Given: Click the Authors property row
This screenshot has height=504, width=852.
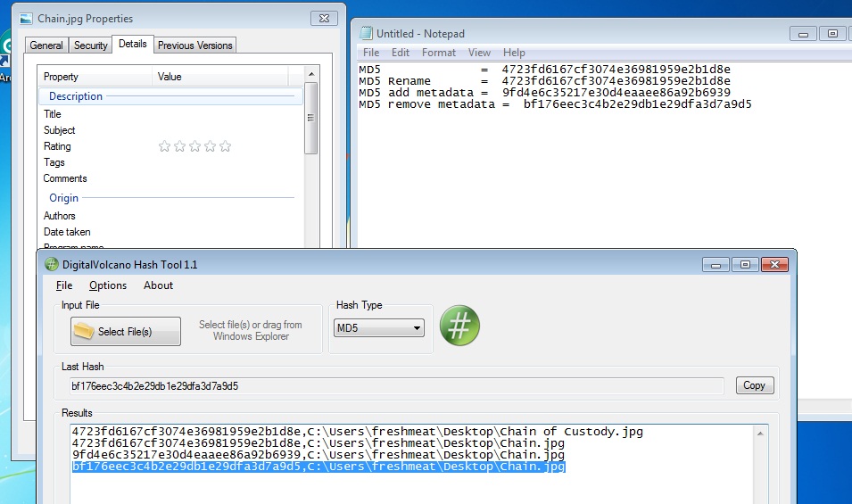Looking at the screenshot, I should pyautogui.click(x=170, y=216).
